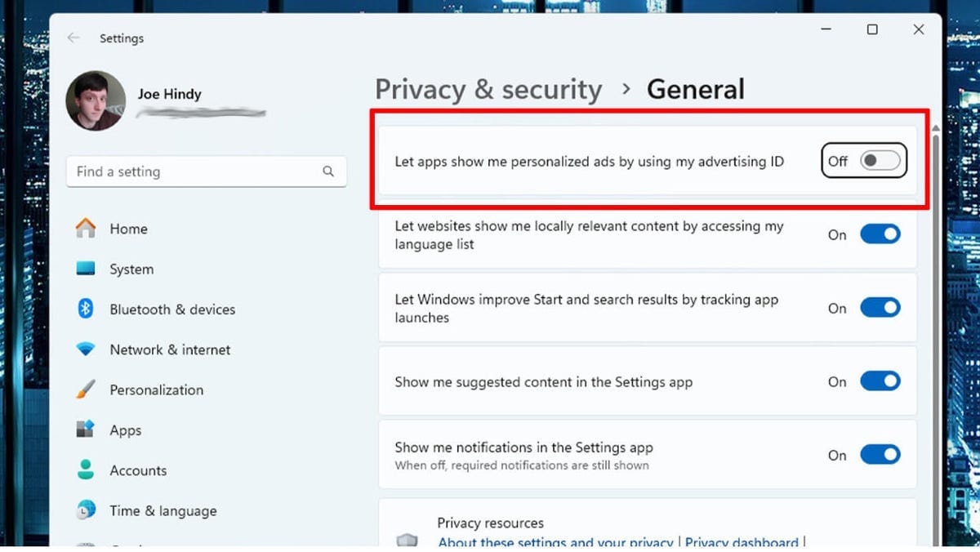Open the Privacy dashboard link
The width and height of the screenshot is (980, 552).
tap(742, 542)
